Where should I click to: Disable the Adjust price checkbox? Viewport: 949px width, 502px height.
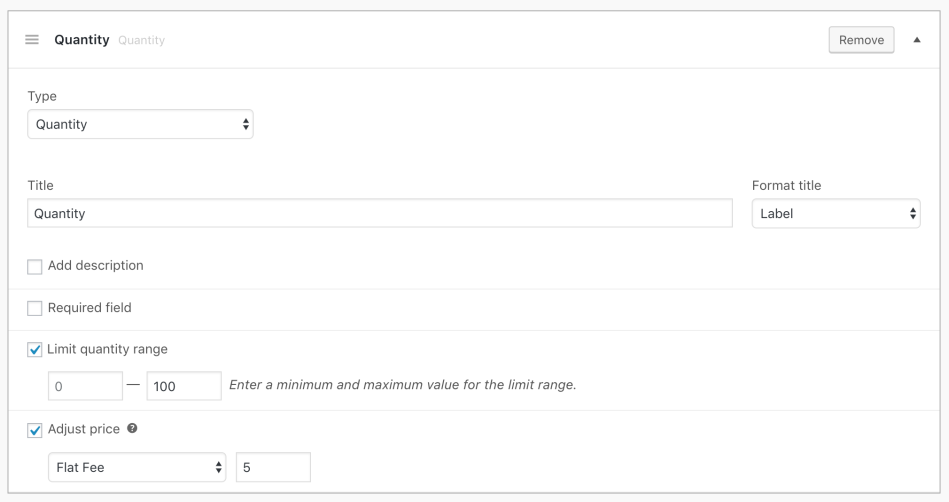35,430
